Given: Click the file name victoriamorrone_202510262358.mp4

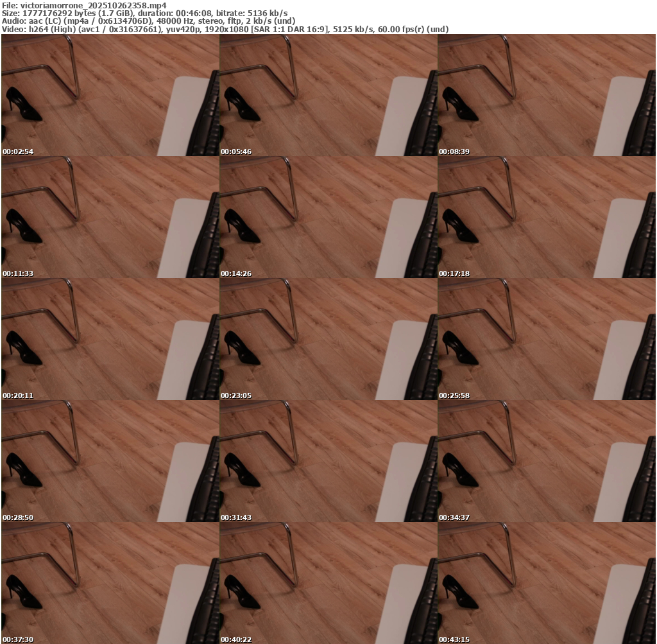Looking at the screenshot, I should click(93, 5).
